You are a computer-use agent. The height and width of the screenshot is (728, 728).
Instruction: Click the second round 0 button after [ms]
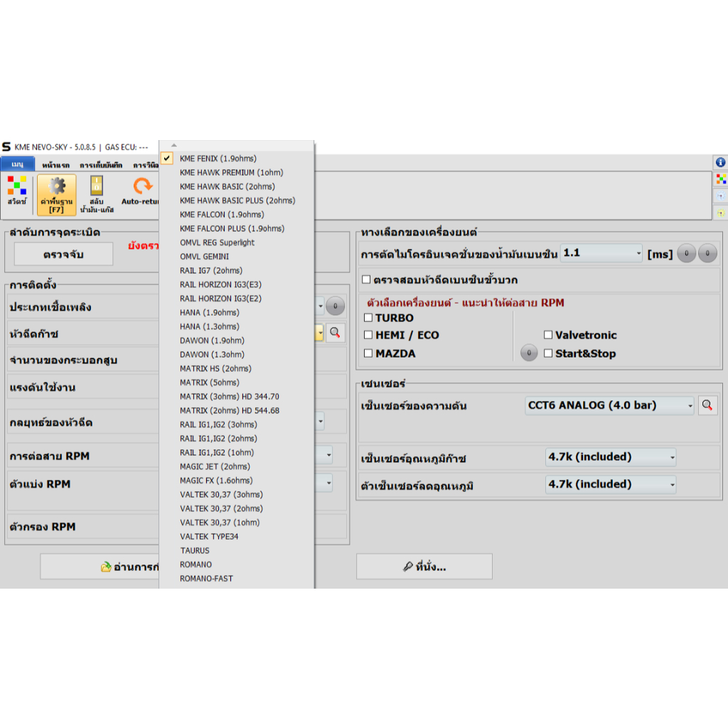coord(707,254)
